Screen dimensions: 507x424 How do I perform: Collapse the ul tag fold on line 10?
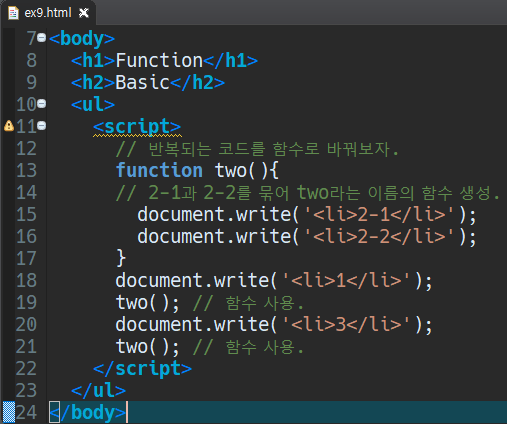tap(42, 104)
